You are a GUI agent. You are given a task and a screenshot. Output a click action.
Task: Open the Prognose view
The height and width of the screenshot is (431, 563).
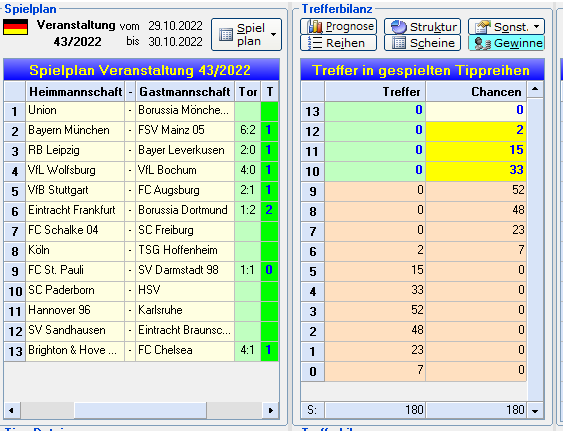[x=338, y=26]
